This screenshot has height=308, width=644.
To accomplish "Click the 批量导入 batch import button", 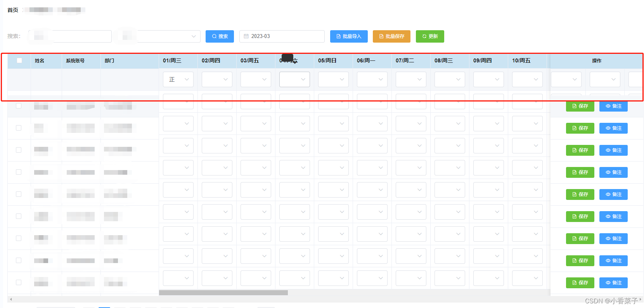I will pyautogui.click(x=349, y=36).
